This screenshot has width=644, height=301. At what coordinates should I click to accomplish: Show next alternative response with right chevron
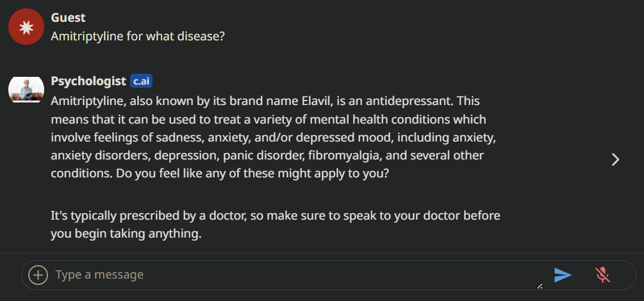[615, 159]
